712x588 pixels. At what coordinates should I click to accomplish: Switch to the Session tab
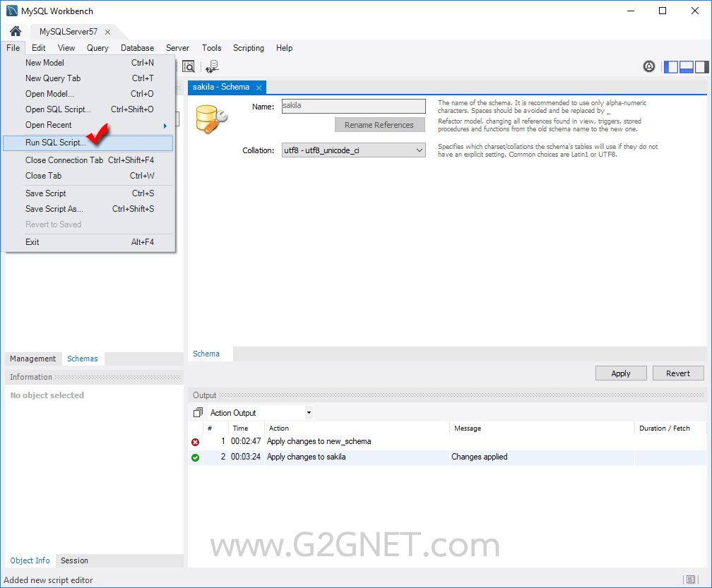coord(74,560)
